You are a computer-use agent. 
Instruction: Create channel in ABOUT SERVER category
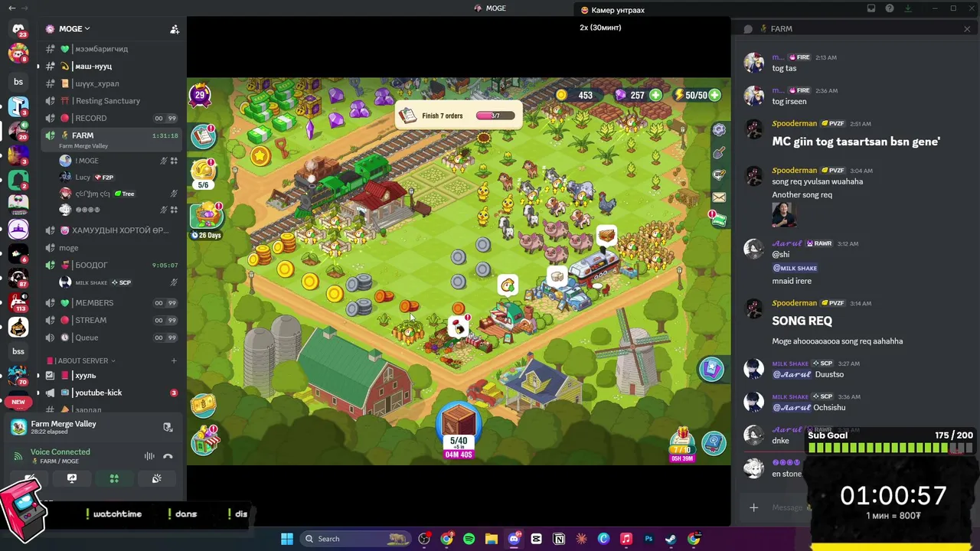pyautogui.click(x=174, y=360)
